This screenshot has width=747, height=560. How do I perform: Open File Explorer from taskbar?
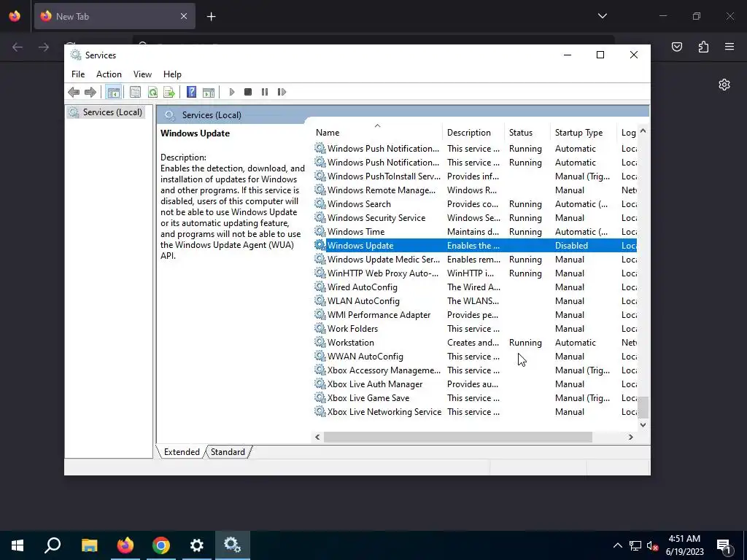click(89, 545)
